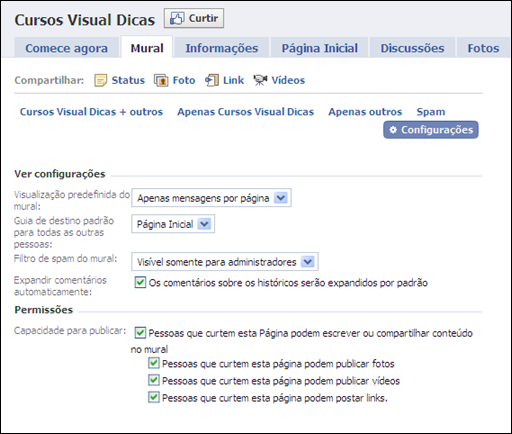This screenshot has width=512, height=434.
Task: Show Apenas Cursos Visual Dicas posts
Action: (x=246, y=112)
